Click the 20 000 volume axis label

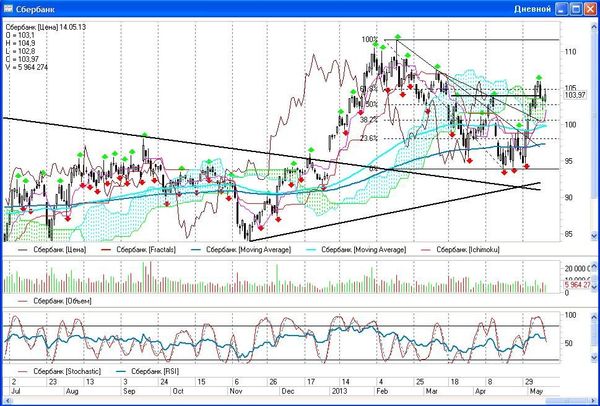click(577, 269)
